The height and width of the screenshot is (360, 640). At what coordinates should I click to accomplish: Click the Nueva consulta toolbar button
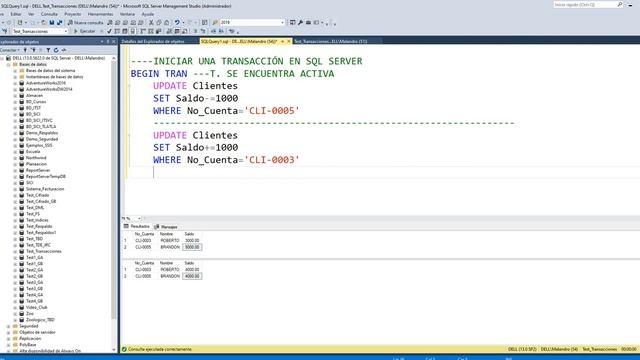[x=86, y=22]
